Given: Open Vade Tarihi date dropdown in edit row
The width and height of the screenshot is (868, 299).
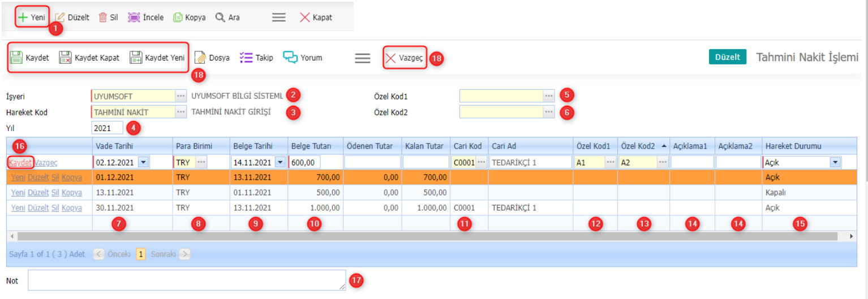Looking at the screenshot, I should [143, 162].
